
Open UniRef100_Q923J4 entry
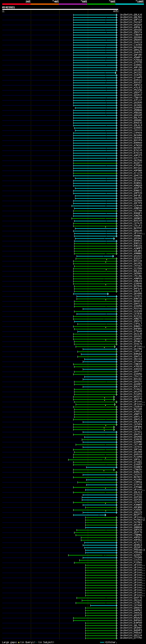point(131,635)
